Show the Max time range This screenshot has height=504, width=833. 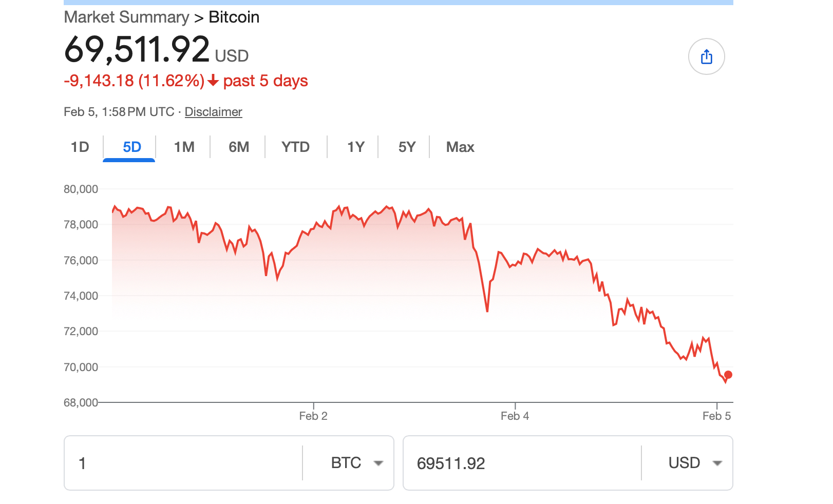coord(460,147)
